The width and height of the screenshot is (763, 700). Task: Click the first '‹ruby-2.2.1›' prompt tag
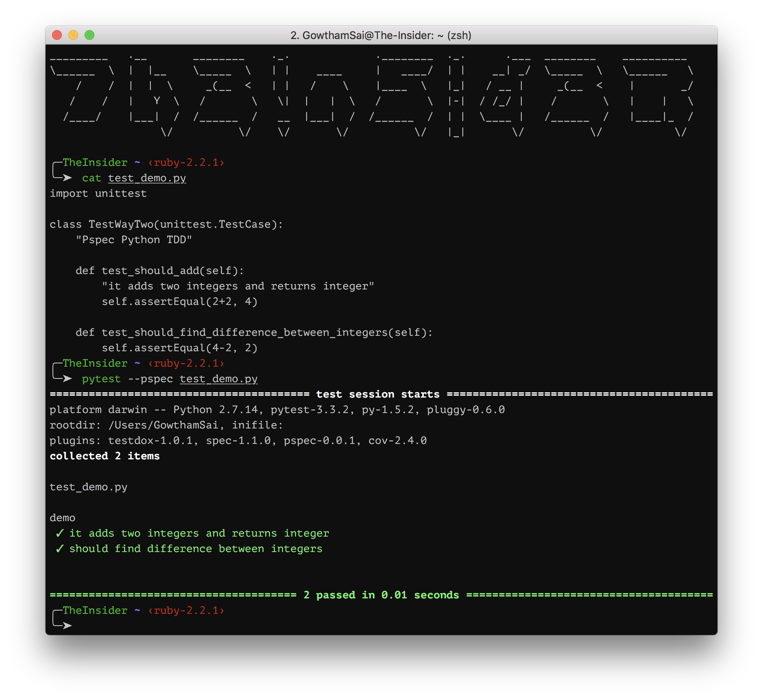point(186,163)
